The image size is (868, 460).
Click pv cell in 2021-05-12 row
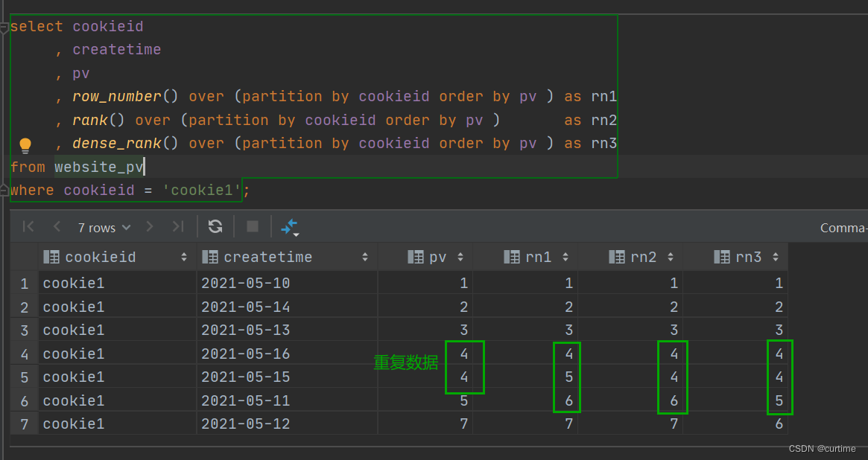425,424
